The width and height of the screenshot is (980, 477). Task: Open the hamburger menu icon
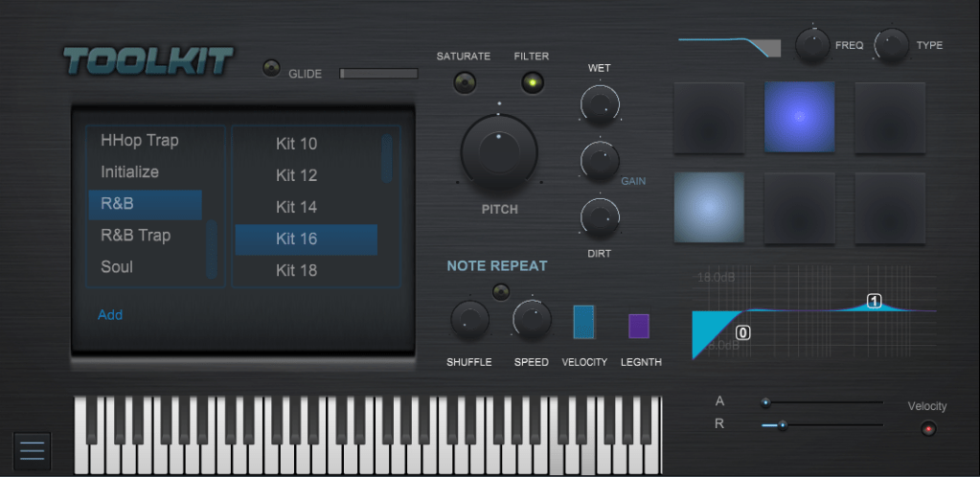pos(32,451)
